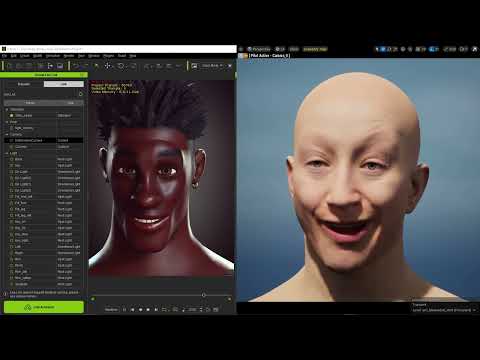Viewport: 480px width, 360px height.
Task: Click the Translate gizmo icon in Unreal viewport toolbar
Action: coord(383,49)
